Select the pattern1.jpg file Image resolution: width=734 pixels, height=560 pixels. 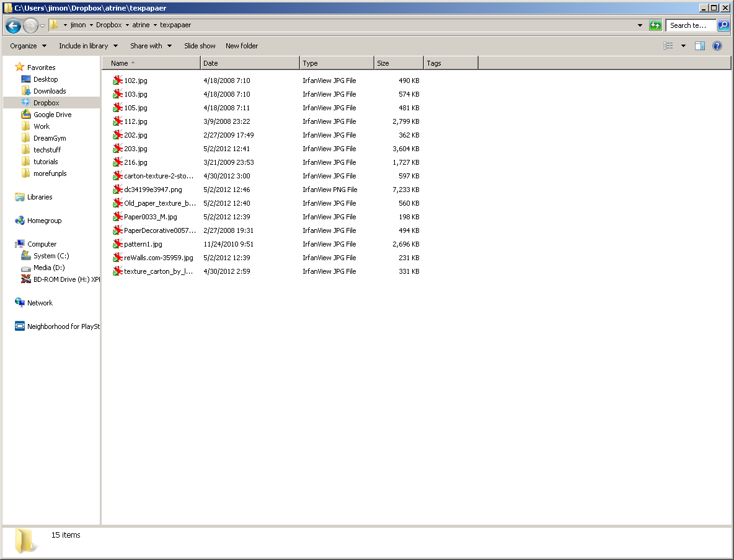coord(143,244)
